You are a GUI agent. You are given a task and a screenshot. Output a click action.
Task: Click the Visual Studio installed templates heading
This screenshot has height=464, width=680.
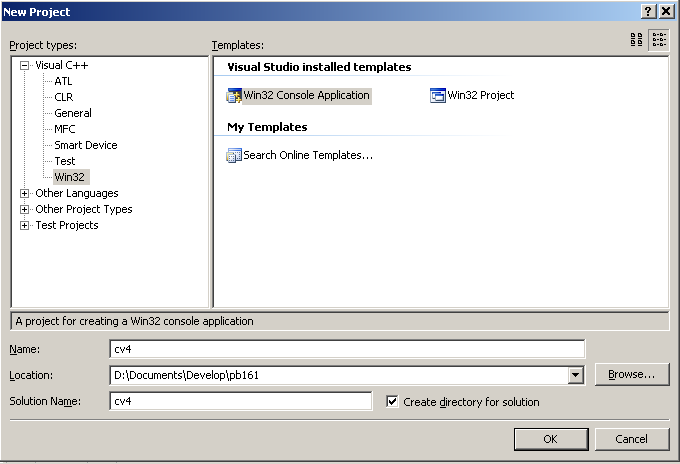point(319,67)
